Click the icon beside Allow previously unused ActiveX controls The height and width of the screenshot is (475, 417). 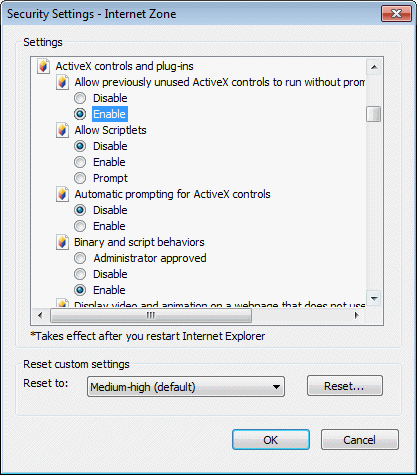pos(62,82)
